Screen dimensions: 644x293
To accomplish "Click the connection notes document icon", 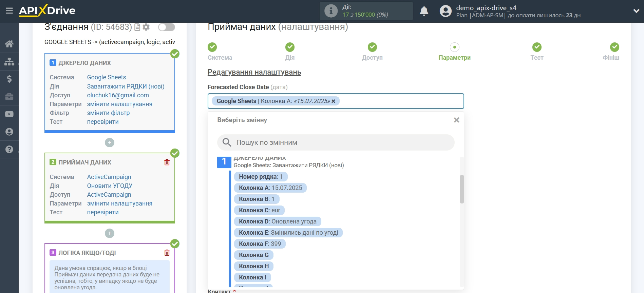I will click(x=137, y=27).
